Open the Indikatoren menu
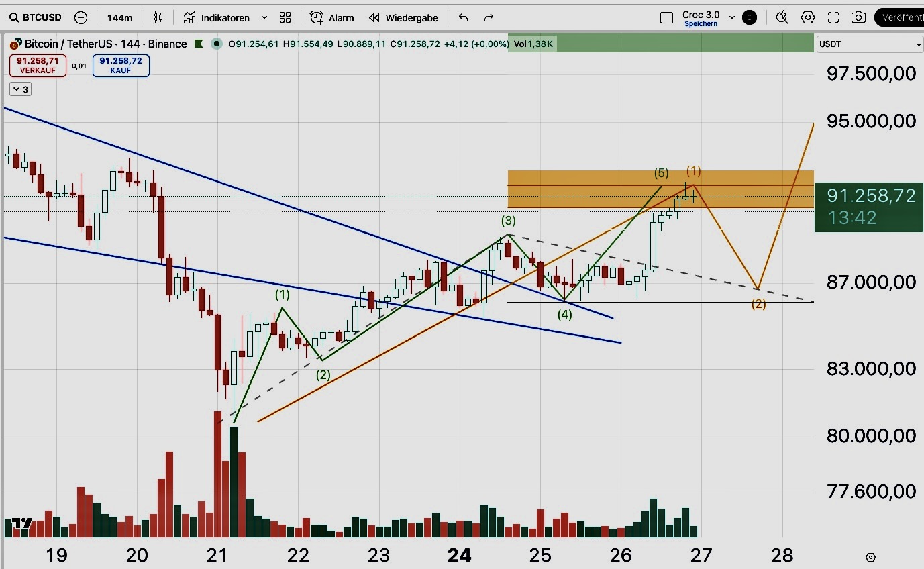The image size is (924, 569). pos(218,17)
